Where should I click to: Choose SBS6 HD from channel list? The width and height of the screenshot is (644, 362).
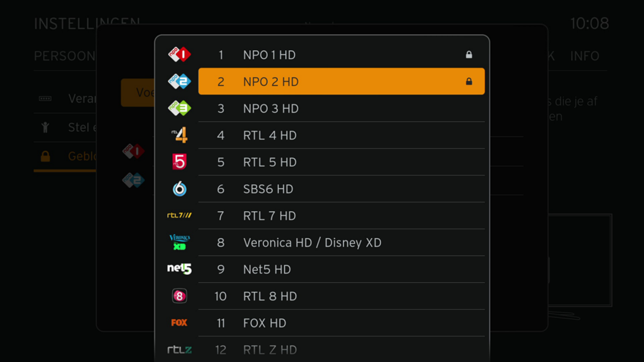(341, 189)
